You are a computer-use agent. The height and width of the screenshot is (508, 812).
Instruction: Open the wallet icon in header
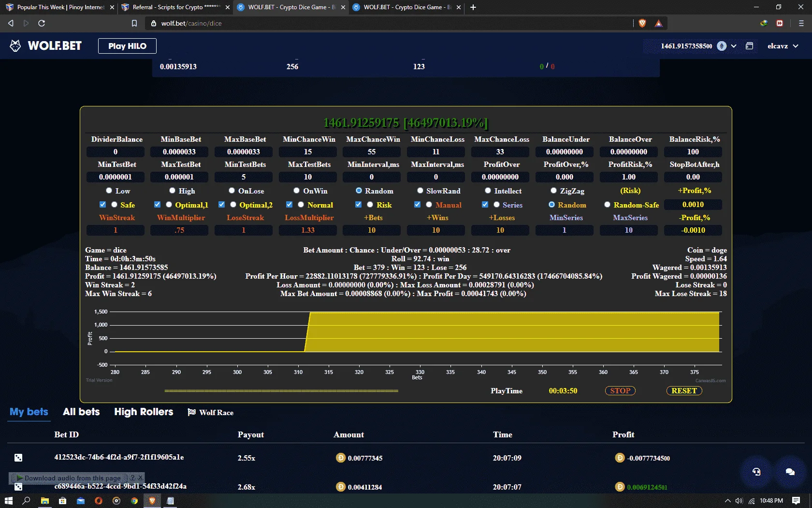click(x=749, y=46)
